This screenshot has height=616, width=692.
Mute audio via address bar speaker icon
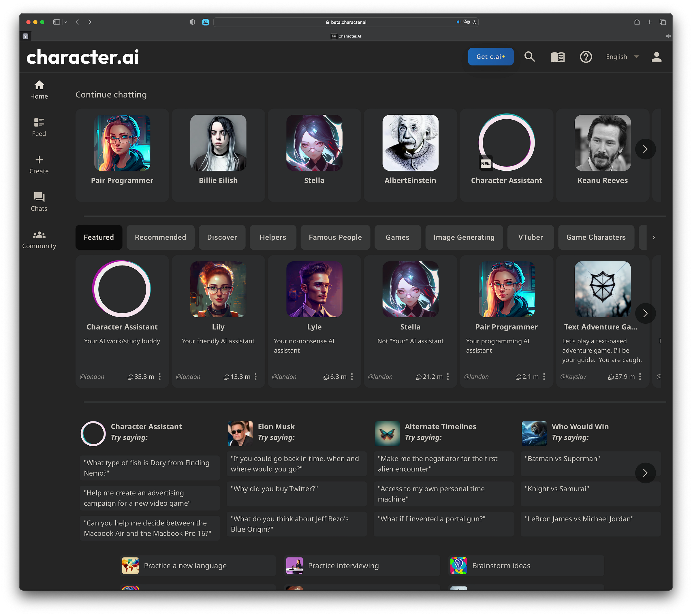click(x=459, y=22)
